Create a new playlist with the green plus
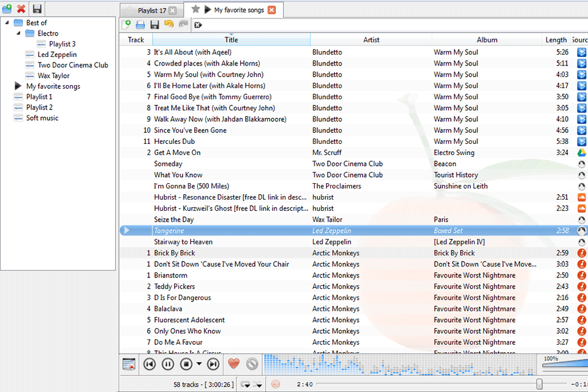 click(x=127, y=24)
